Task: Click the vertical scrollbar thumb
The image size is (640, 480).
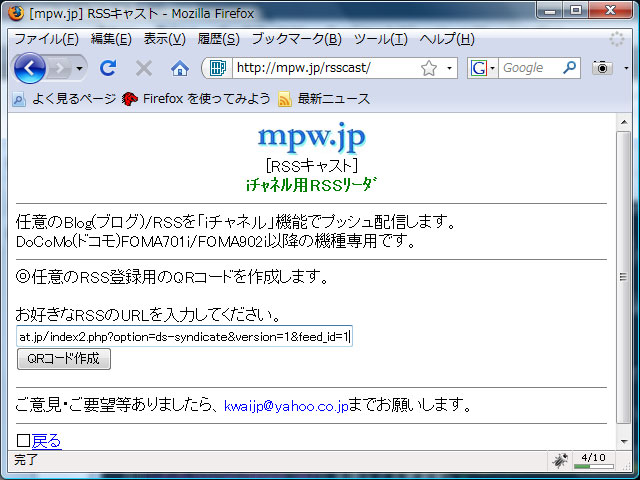Action: coord(624,277)
